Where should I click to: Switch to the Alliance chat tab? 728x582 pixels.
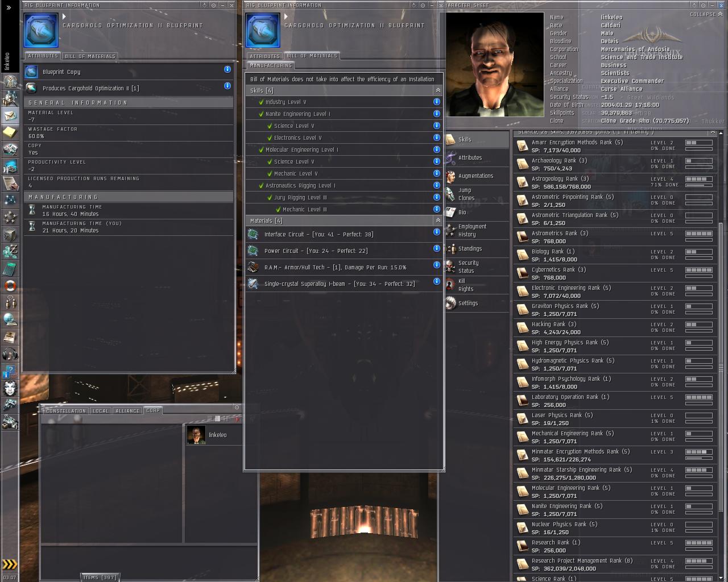click(127, 411)
